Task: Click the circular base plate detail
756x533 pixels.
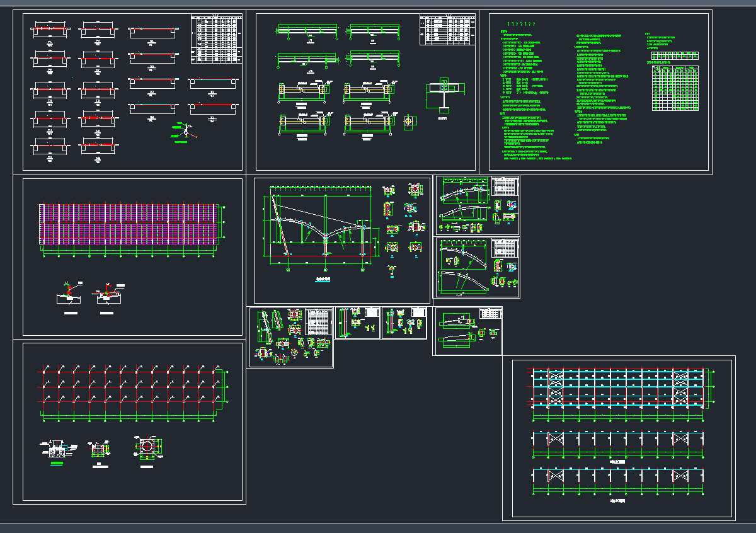Action: tap(147, 447)
